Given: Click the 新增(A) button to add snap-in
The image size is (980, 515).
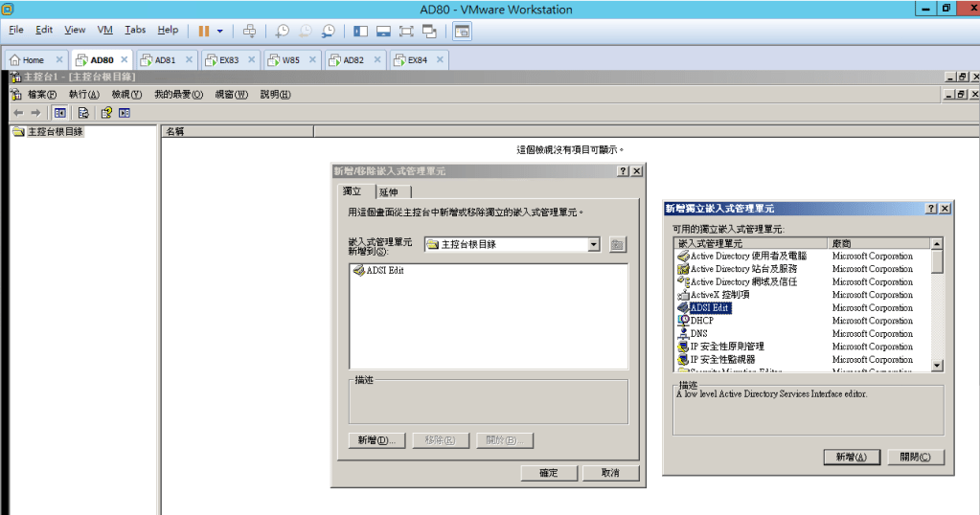Looking at the screenshot, I should pos(851,458).
